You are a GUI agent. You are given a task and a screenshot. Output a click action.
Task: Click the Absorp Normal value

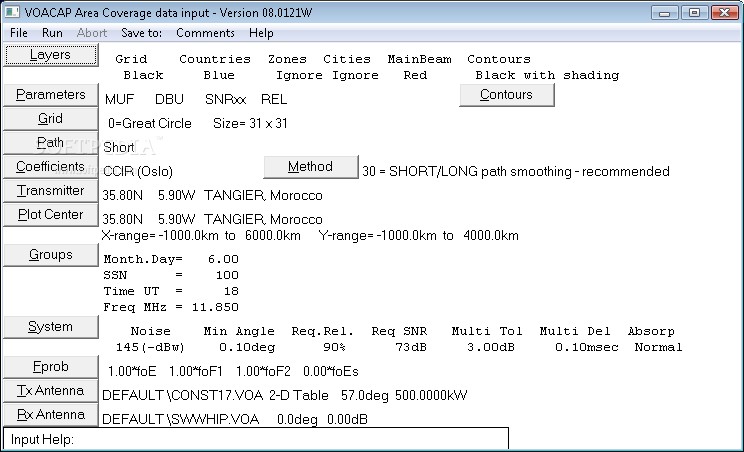coord(658,347)
